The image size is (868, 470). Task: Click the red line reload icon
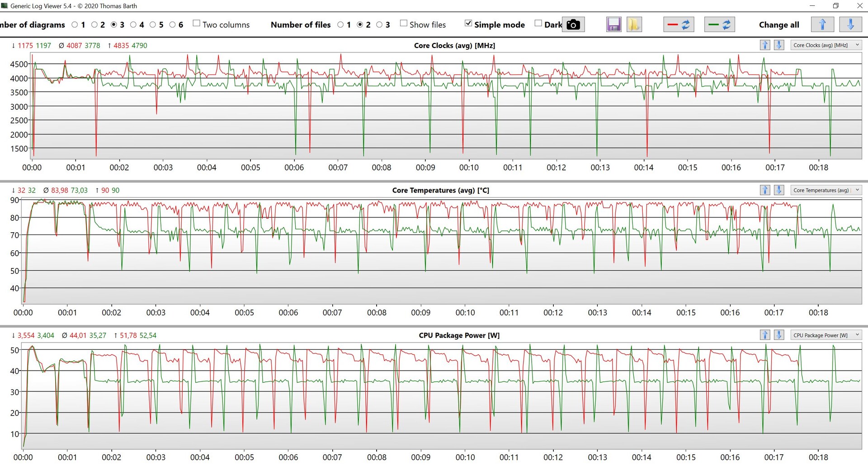(x=679, y=24)
